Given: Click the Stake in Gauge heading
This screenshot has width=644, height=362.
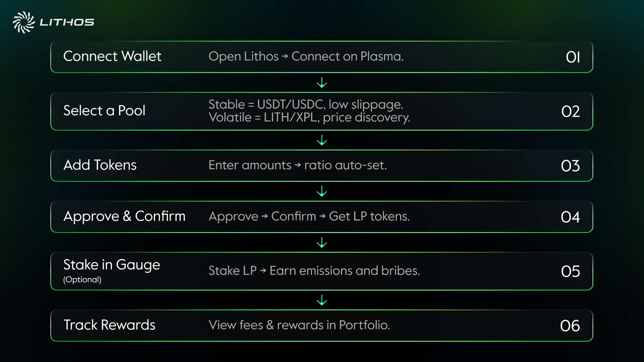Looking at the screenshot, I should (x=111, y=265).
